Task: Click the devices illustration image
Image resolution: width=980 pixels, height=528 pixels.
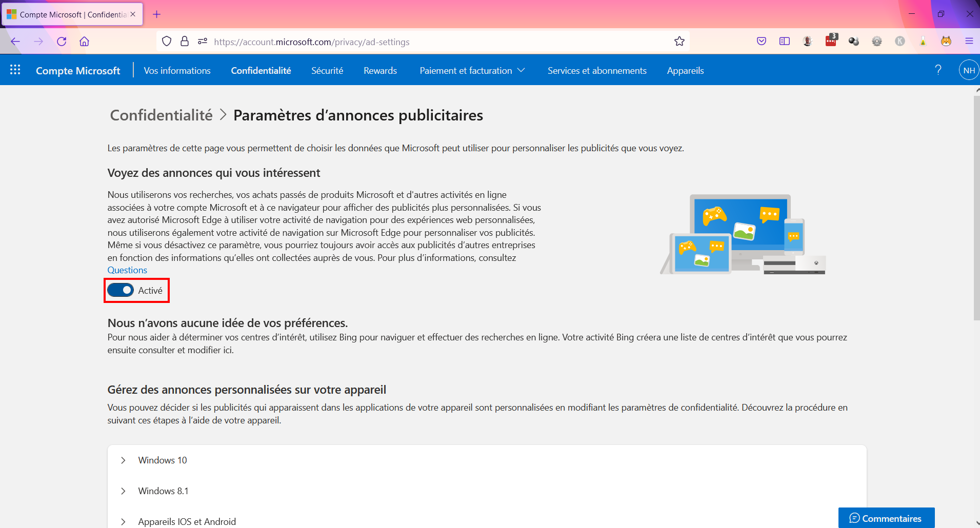Action: 743,234
